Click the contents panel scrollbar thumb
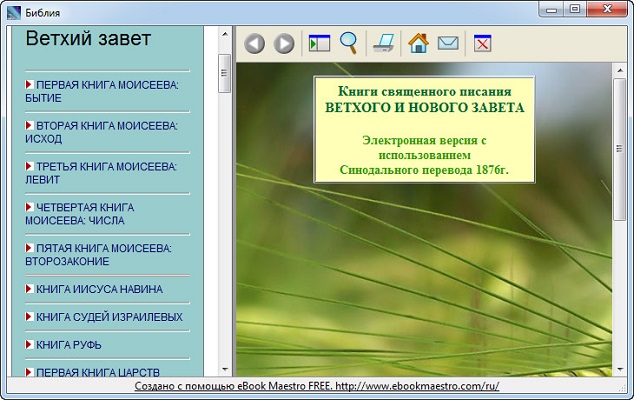 coord(224,73)
